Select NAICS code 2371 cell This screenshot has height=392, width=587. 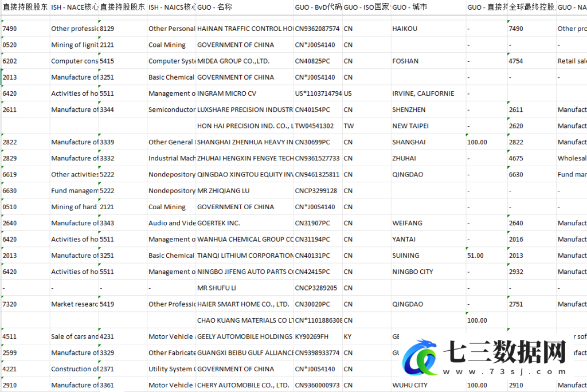[123, 369]
